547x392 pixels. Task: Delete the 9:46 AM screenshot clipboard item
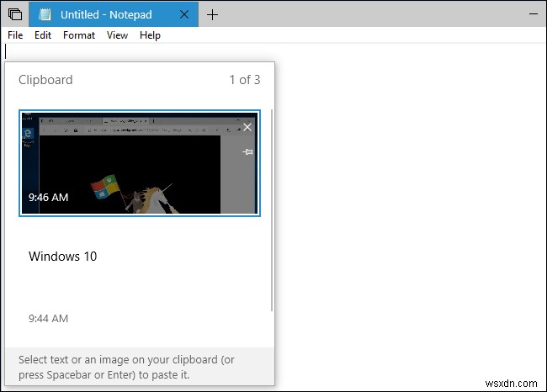point(247,127)
